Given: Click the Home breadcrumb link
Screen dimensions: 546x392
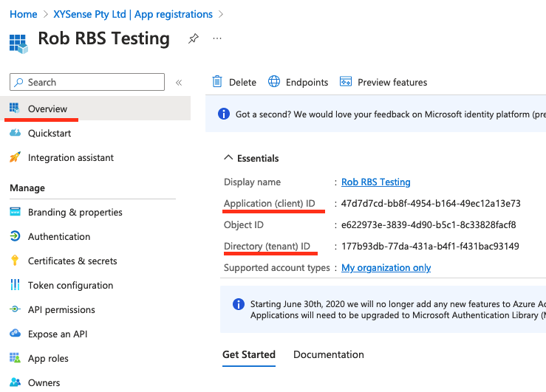Looking at the screenshot, I should 24,14.
